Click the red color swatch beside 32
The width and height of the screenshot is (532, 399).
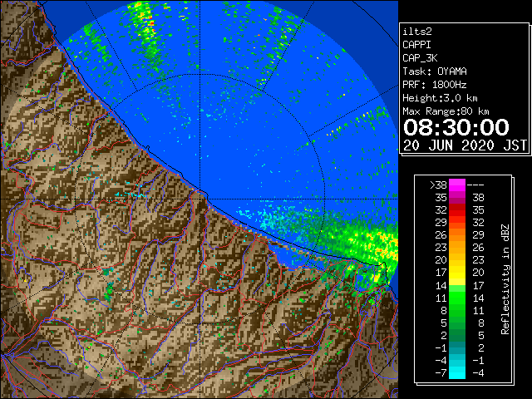click(x=457, y=210)
